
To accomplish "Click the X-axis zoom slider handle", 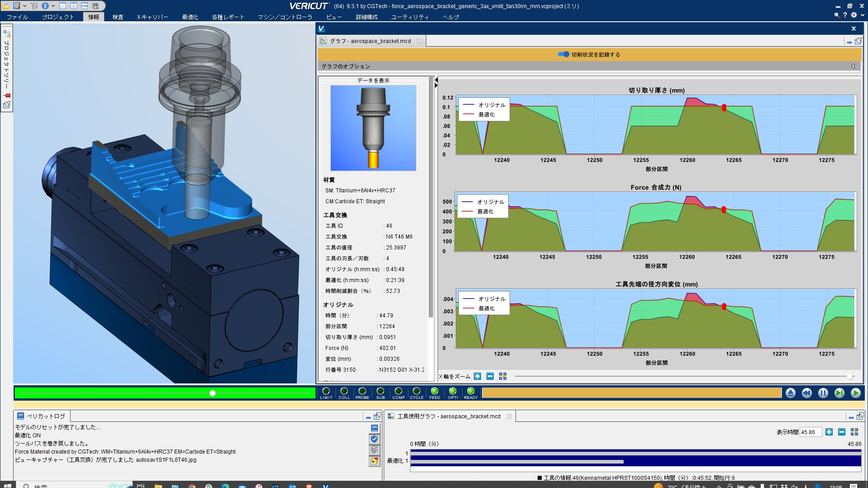I will [x=850, y=376].
